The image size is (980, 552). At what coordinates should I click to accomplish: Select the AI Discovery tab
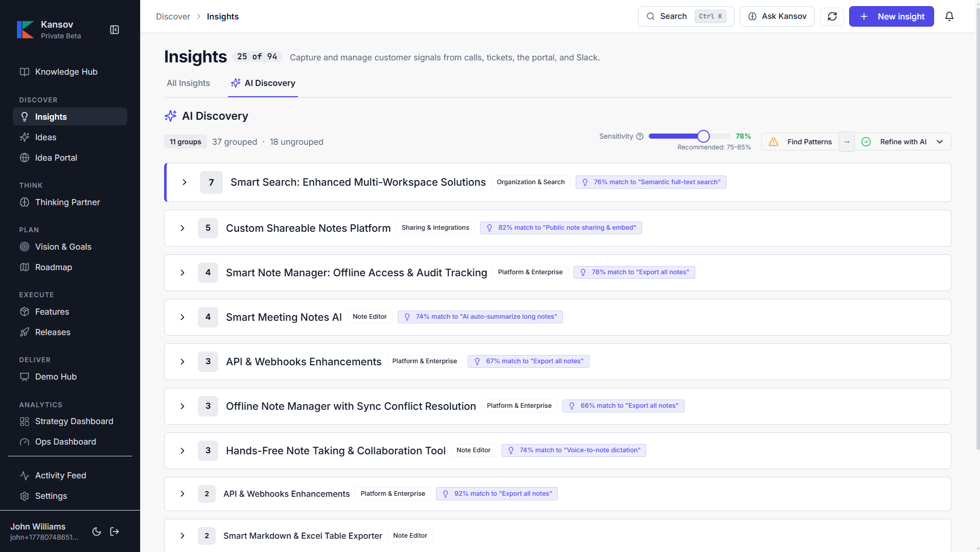click(263, 83)
